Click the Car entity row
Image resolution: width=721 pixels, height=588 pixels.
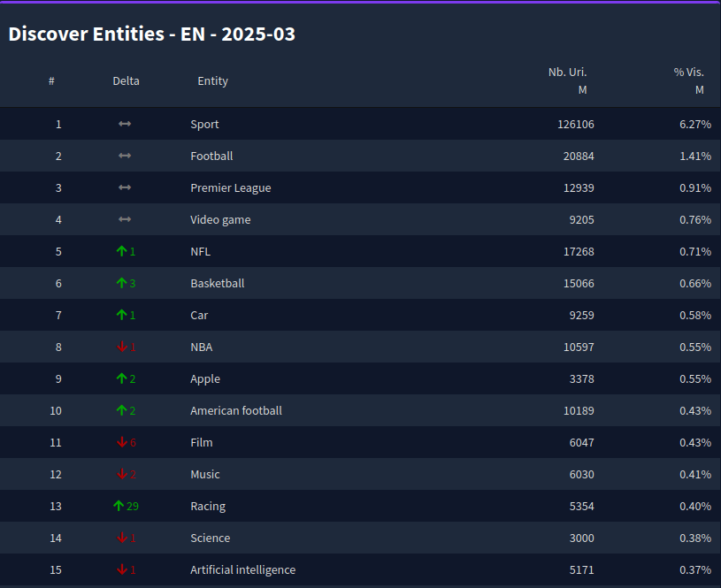click(361, 315)
